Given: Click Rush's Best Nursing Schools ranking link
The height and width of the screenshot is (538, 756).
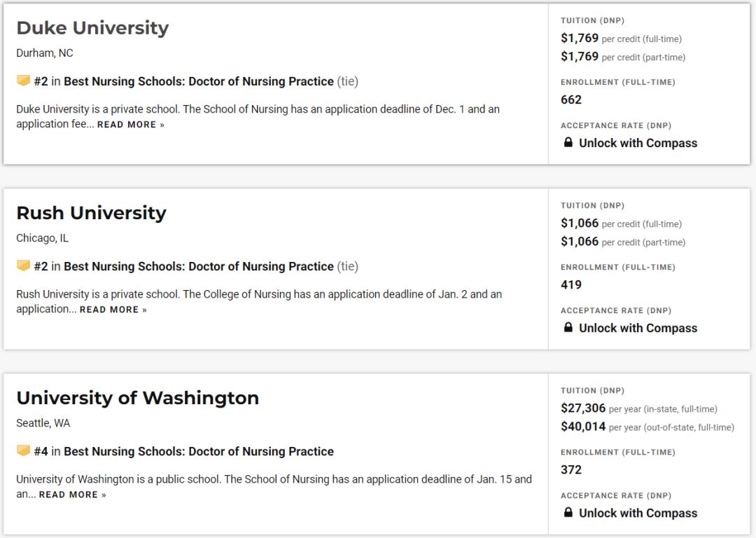Looking at the screenshot, I should [199, 266].
